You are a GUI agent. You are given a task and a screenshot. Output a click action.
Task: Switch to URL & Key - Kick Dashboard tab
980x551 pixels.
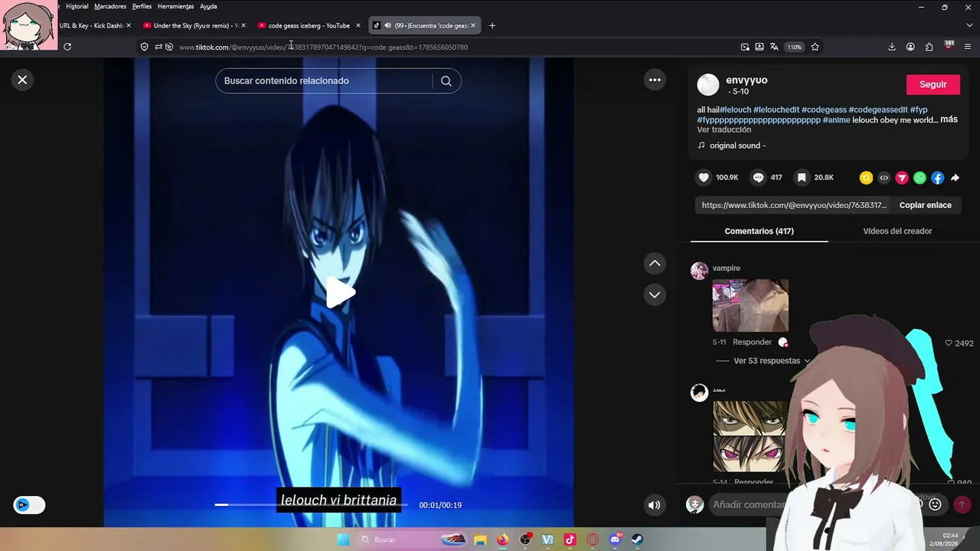(x=90, y=25)
